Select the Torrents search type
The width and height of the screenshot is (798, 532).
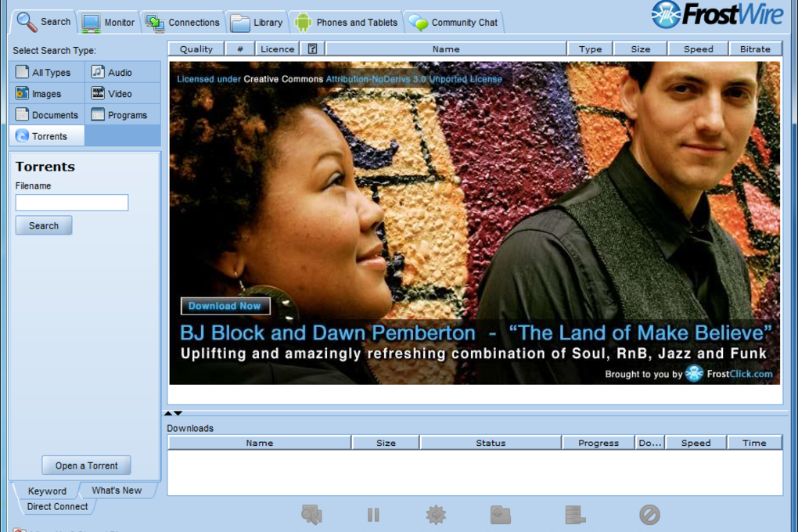point(47,136)
